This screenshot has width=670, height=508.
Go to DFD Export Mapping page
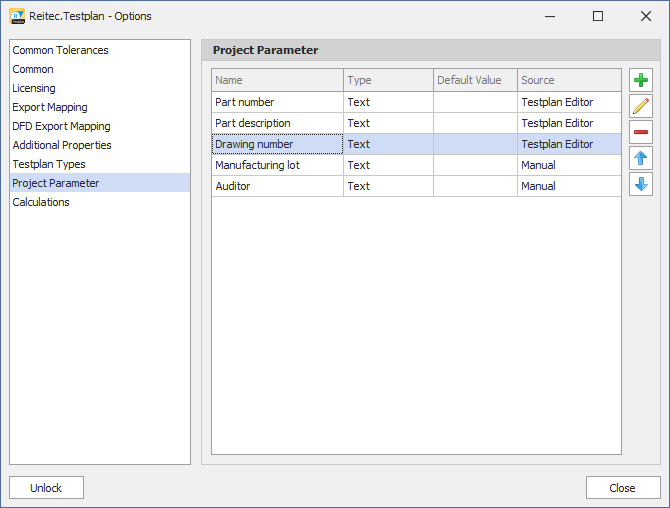click(x=61, y=126)
